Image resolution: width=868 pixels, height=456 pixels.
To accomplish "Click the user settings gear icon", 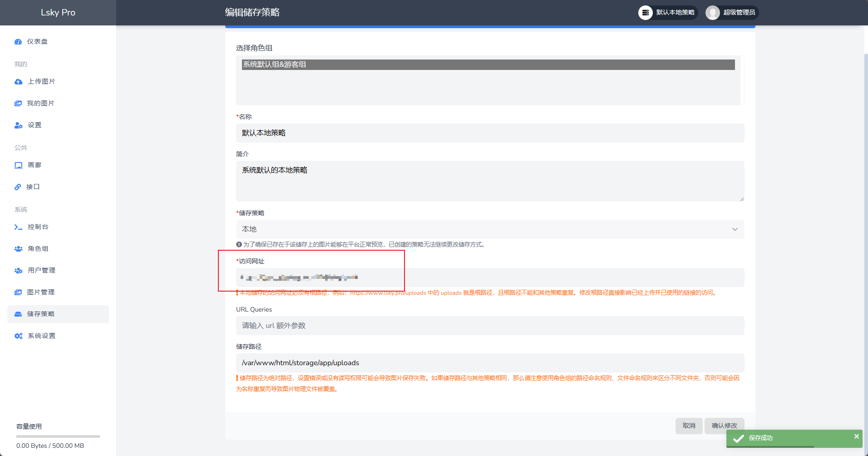I will (18, 125).
